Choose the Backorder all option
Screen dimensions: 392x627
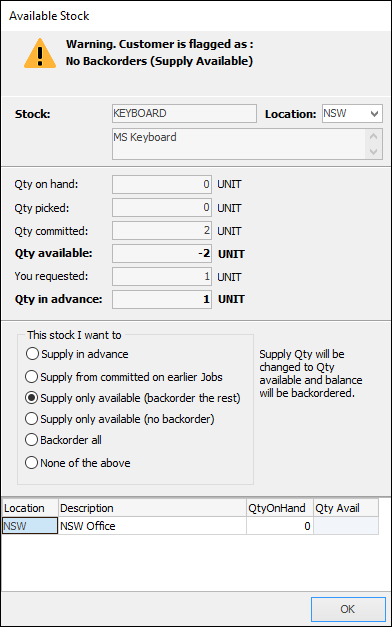click(x=63, y=440)
